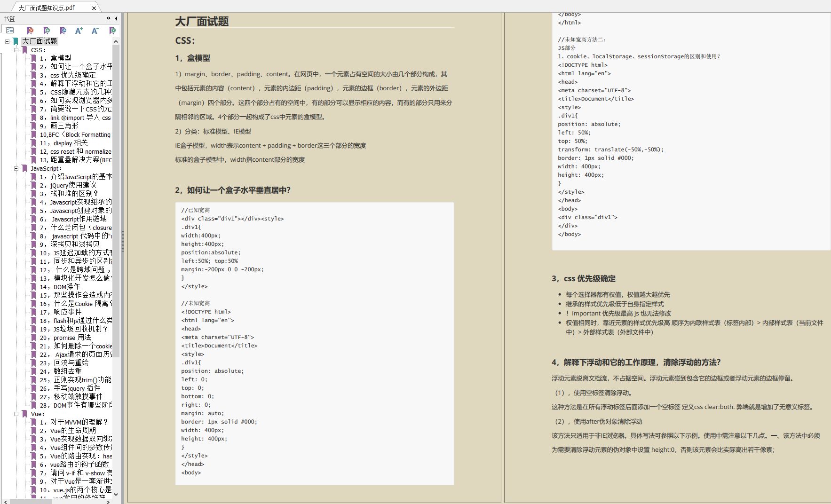Image resolution: width=831 pixels, height=504 pixels.
Task: Close the 大厂面试题知识点.pdf tab
Action: pyautogui.click(x=94, y=8)
